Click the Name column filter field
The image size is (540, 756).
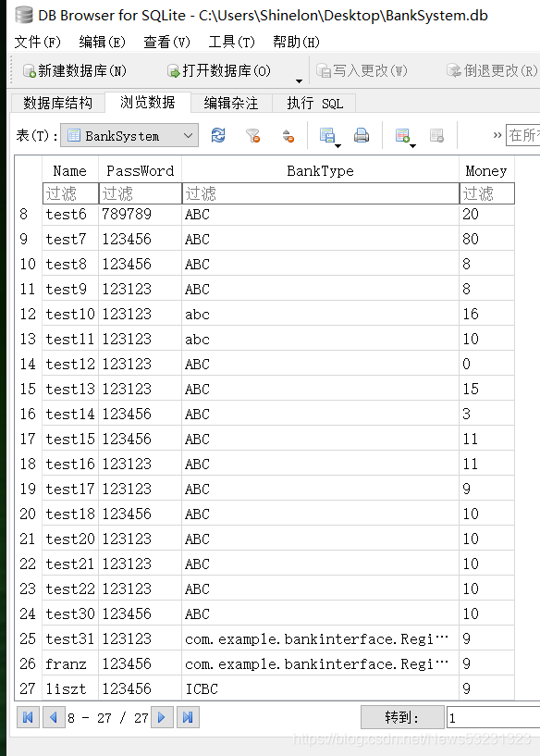click(70, 193)
